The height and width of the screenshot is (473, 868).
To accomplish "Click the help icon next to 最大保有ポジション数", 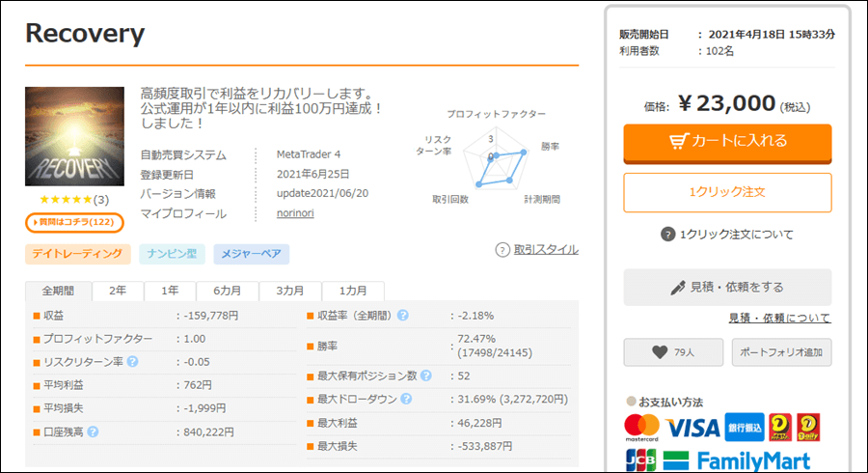I will [x=425, y=376].
